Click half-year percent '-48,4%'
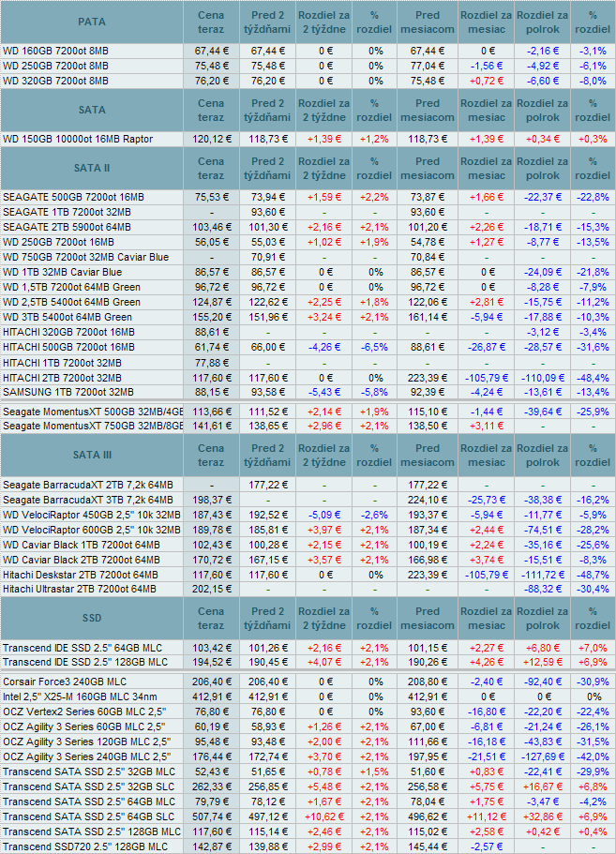The image size is (616, 854). tap(593, 378)
